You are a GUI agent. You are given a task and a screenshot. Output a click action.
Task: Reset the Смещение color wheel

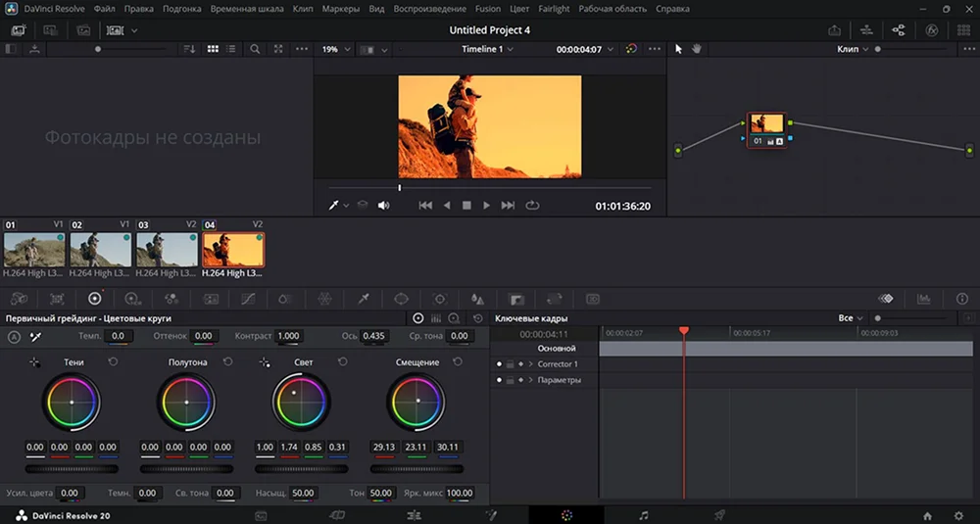[458, 361]
